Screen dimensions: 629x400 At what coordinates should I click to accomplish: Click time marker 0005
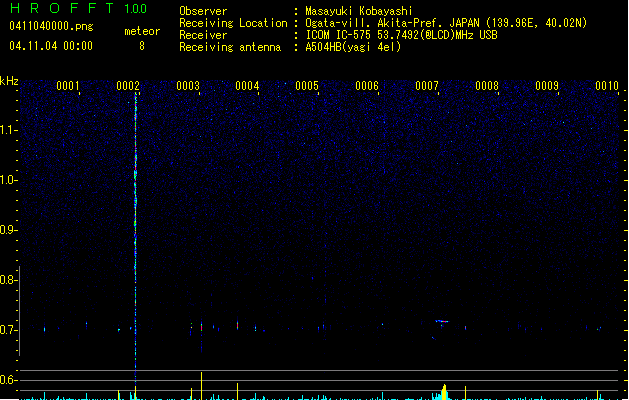307,86
